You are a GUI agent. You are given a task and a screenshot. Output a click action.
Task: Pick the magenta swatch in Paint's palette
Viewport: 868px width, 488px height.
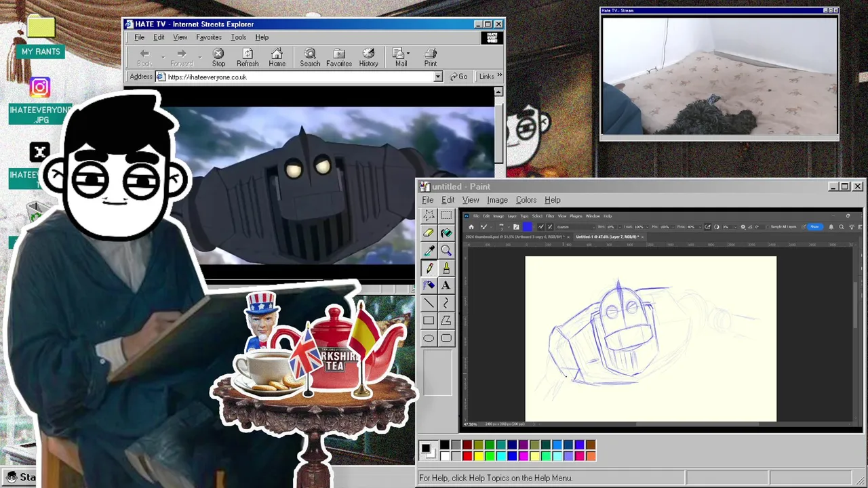[524, 456]
